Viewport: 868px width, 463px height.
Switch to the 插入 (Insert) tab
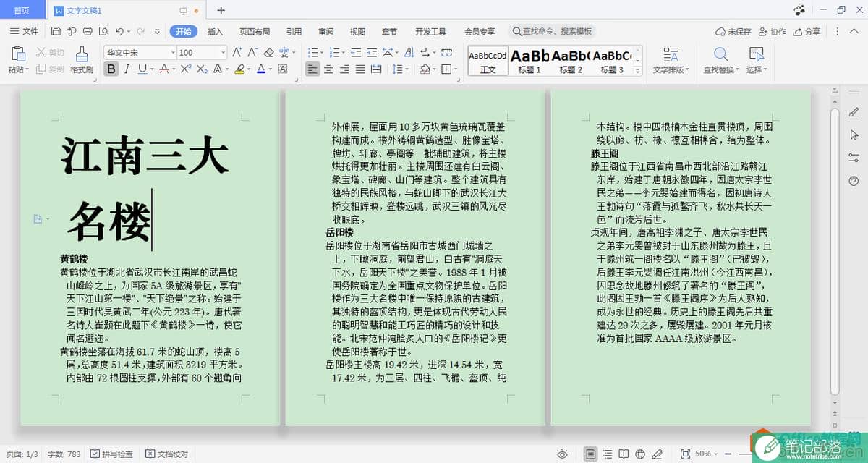coord(215,31)
